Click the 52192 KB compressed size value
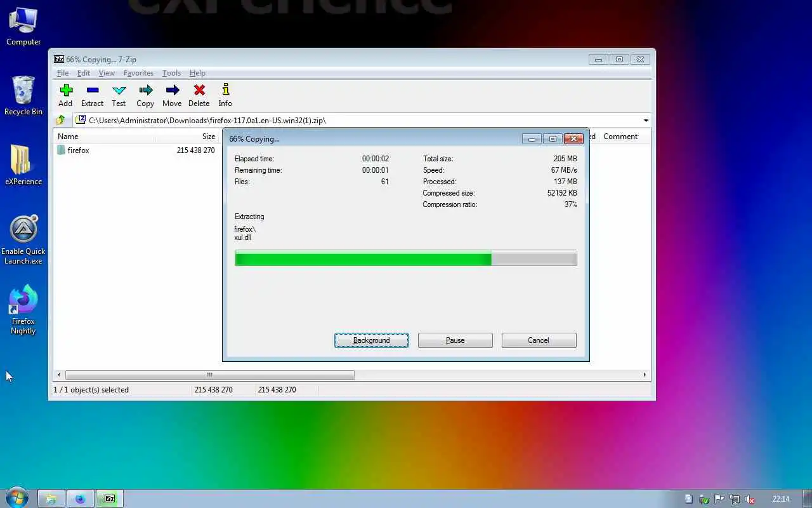The height and width of the screenshot is (508, 812). pyautogui.click(x=562, y=193)
